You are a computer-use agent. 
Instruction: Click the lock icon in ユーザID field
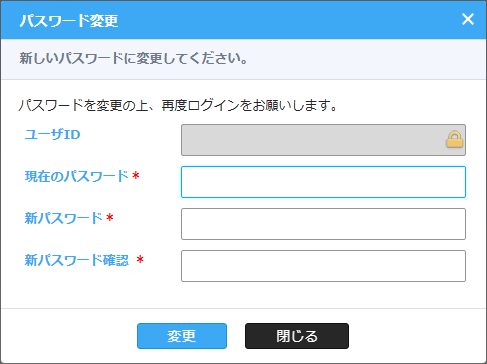point(455,139)
